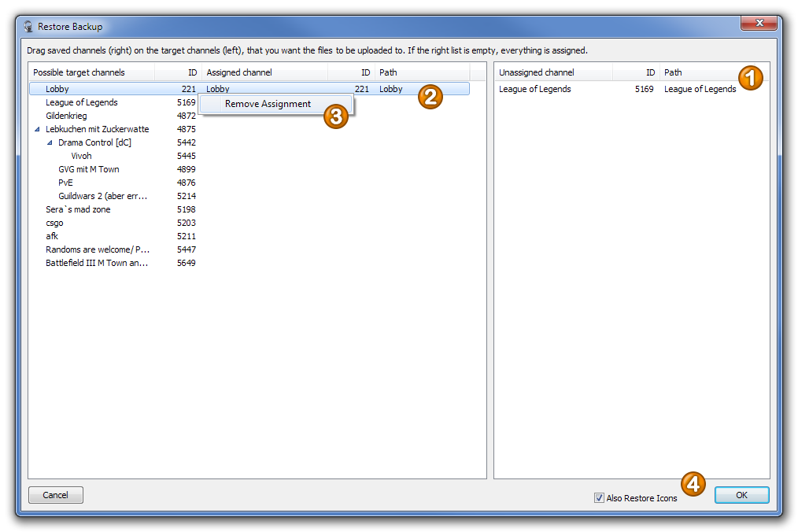Select the GVG mit M Town channel
Screen dimensions: 798x532
point(89,169)
